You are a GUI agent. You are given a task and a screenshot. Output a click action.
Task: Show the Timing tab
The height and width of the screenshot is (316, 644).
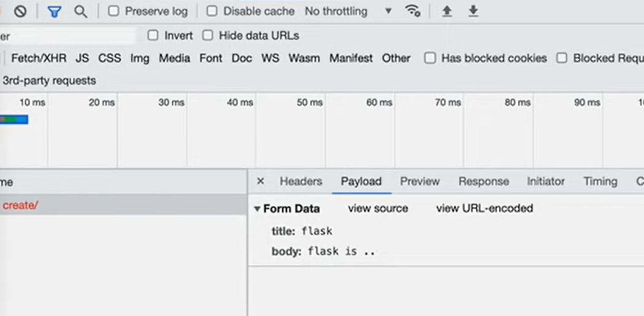pyautogui.click(x=600, y=181)
